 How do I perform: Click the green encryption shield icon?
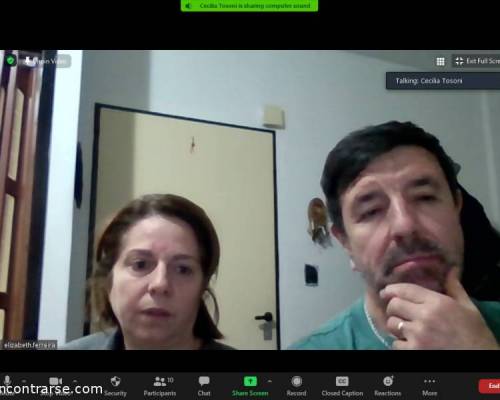(x=11, y=61)
